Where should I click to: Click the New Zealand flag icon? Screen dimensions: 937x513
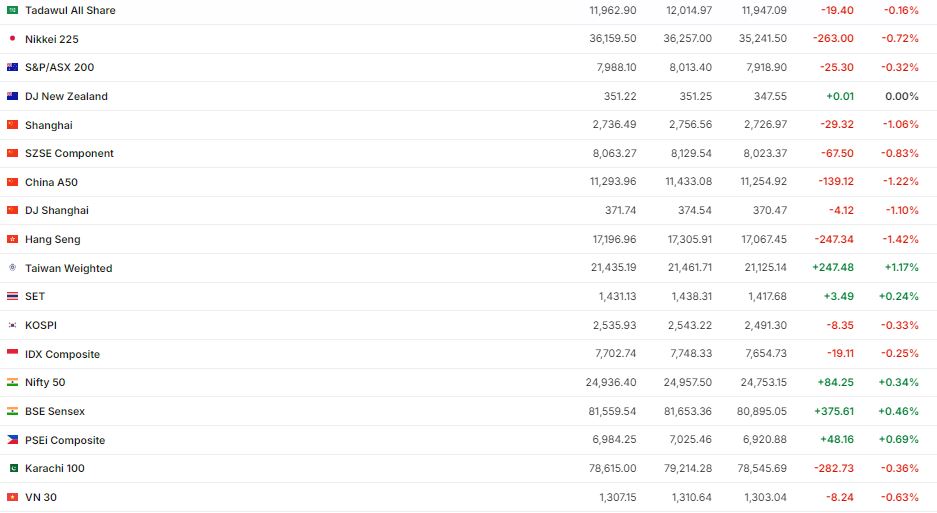(12, 96)
